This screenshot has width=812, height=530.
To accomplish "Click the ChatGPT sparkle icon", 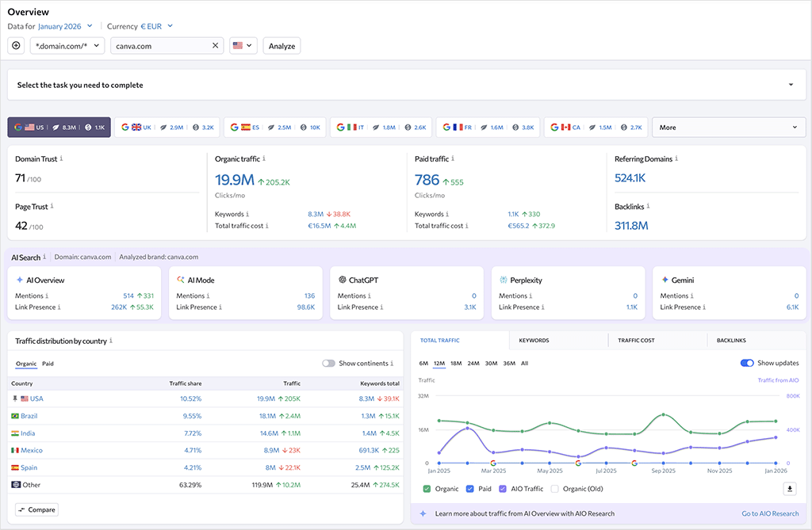I will pyautogui.click(x=342, y=280).
